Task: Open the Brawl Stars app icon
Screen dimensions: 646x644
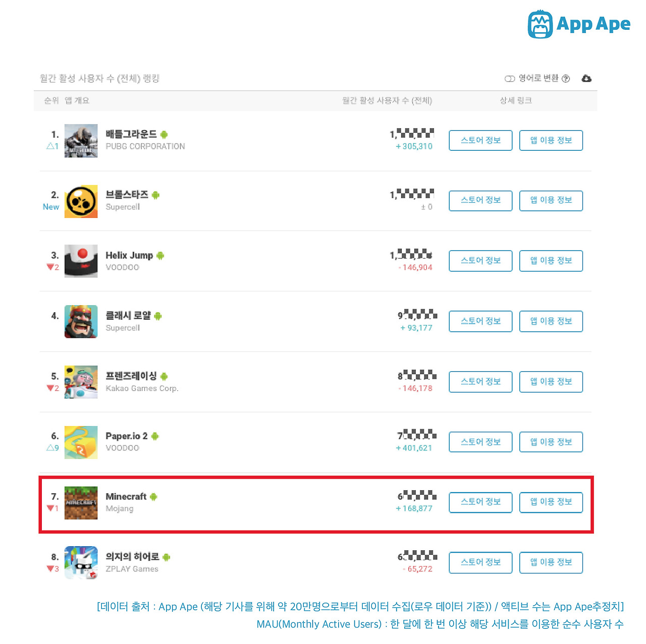Action: [x=81, y=201]
